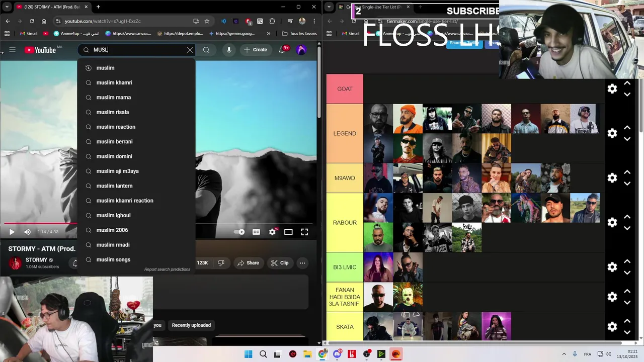Go back in the YouTube browser window
This screenshot has height=362, width=644.
click(8, 21)
